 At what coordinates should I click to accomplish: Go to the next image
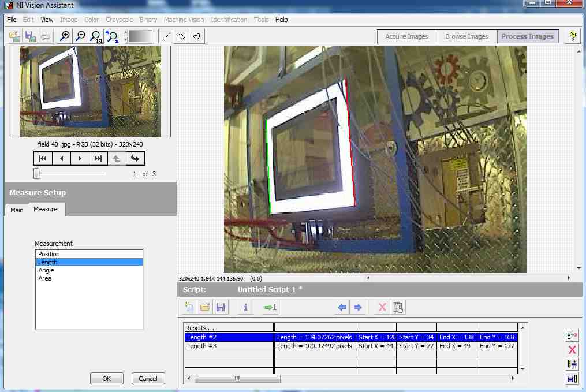click(x=80, y=158)
